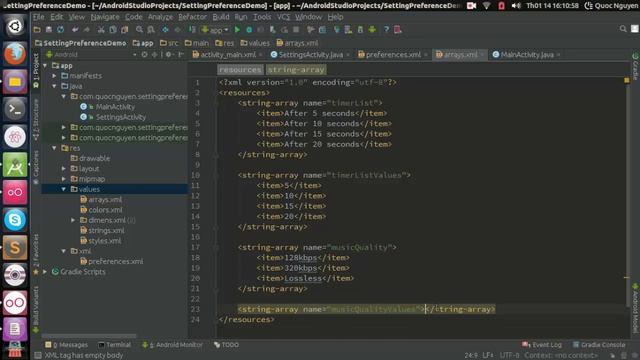Expand the manifests folder
Screen dimensions: 640x360
click(54, 76)
